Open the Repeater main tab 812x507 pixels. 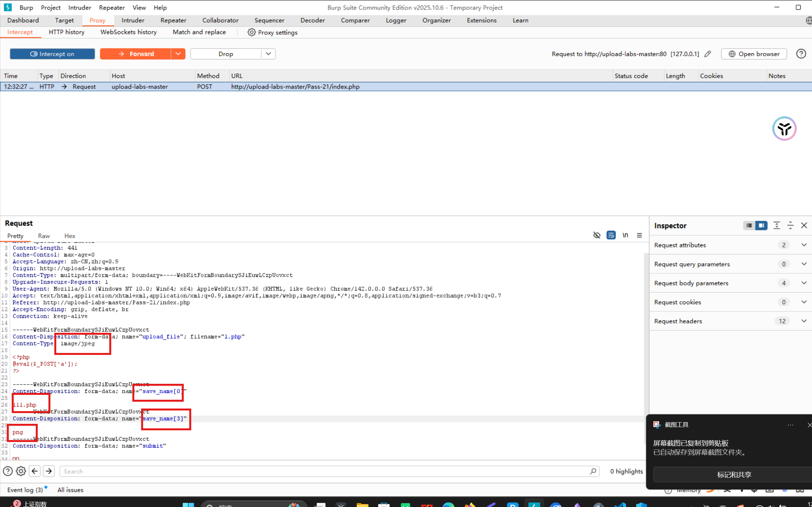coord(173,20)
